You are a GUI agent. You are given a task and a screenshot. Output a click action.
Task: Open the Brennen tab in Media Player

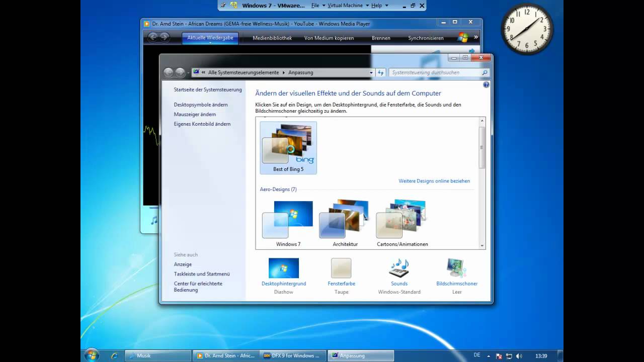coord(381,38)
